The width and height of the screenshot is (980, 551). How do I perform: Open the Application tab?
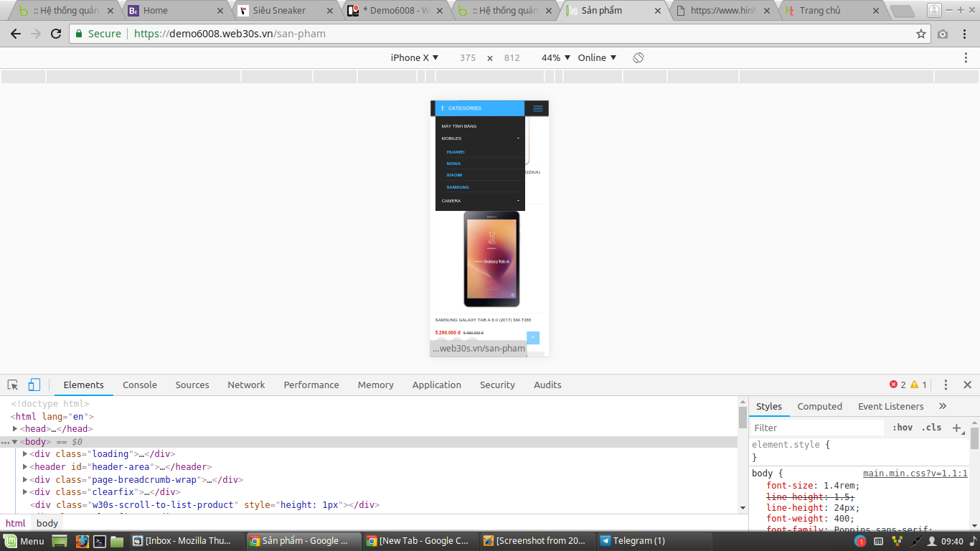[437, 385]
